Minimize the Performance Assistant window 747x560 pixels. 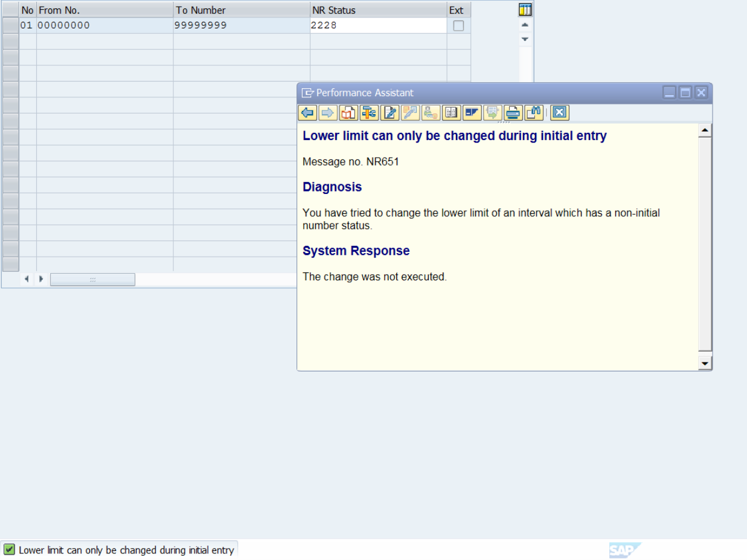pos(669,92)
